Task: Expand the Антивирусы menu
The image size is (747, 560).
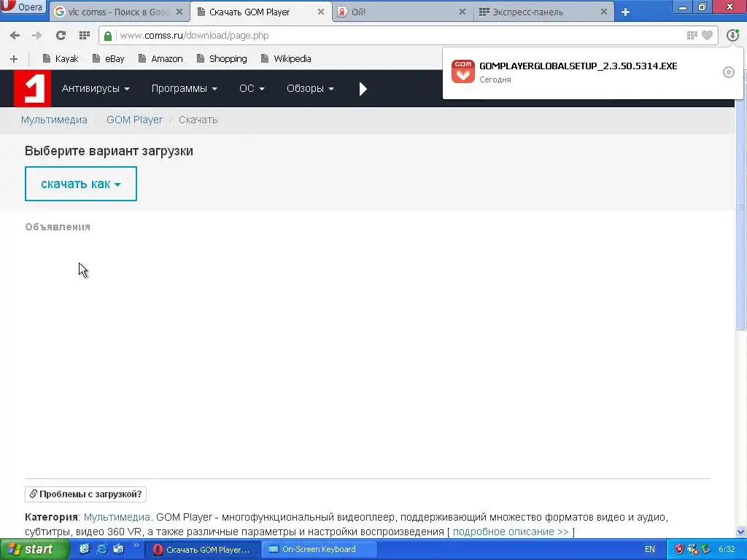Action: (x=96, y=88)
